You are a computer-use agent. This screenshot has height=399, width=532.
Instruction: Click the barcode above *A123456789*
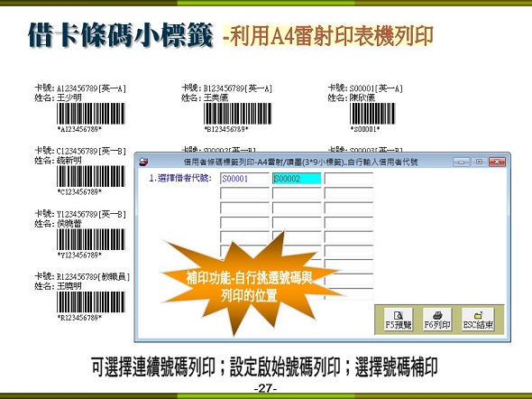(x=91, y=114)
